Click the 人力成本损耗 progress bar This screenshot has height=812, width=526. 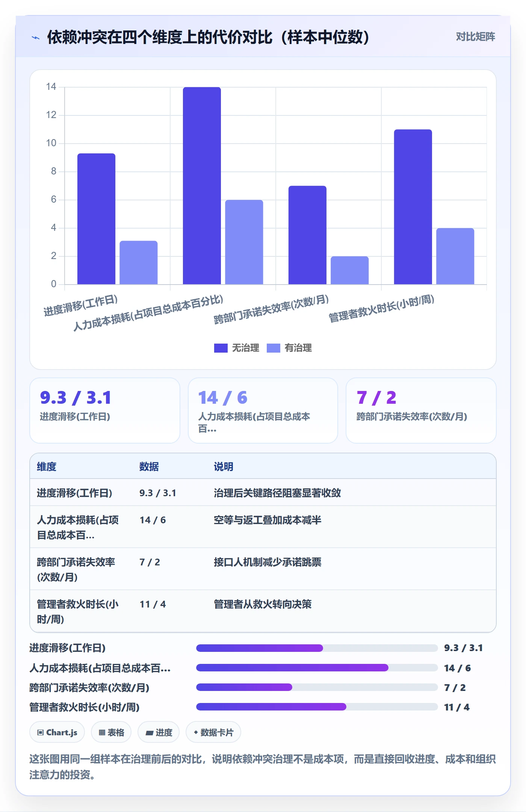pos(317,668)
